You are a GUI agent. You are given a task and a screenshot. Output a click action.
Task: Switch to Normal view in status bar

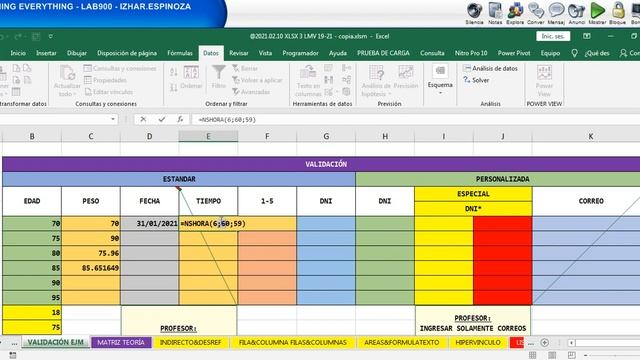tap(532, 355)
